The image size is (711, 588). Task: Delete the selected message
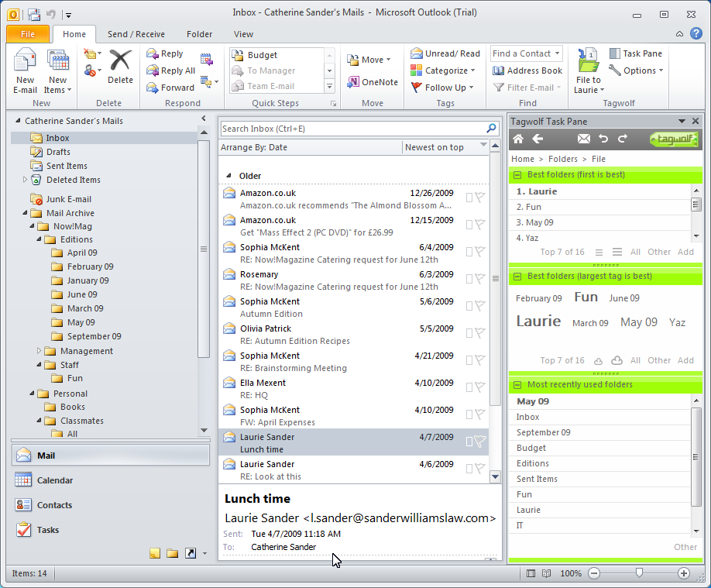tap(120, 67)
